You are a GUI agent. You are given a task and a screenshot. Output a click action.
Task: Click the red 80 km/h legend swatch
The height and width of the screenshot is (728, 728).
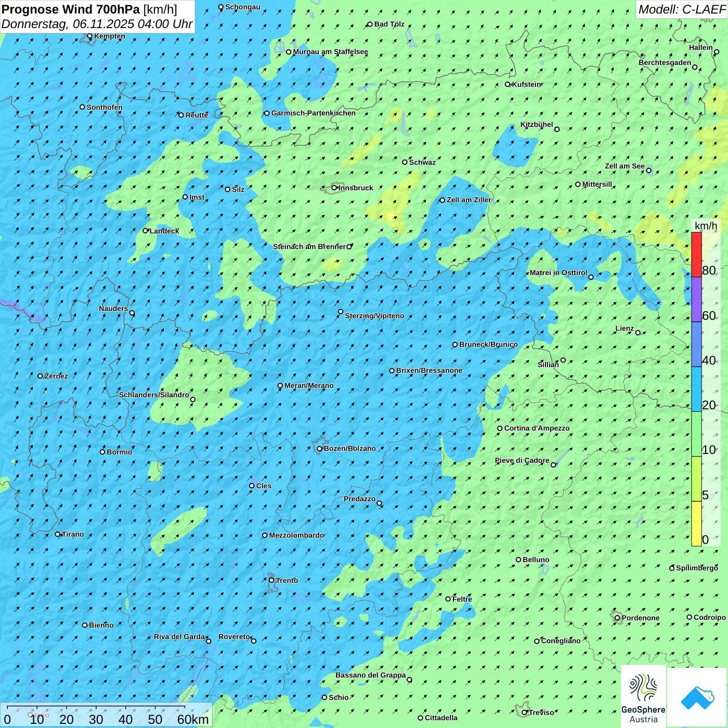click(696, 254)
